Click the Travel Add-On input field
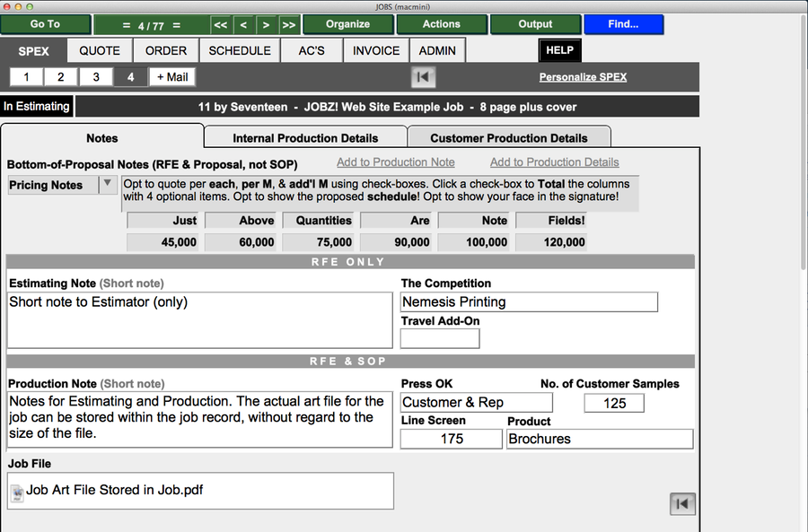This screenshot has height=532, width=808. click(x=439, y=338)
